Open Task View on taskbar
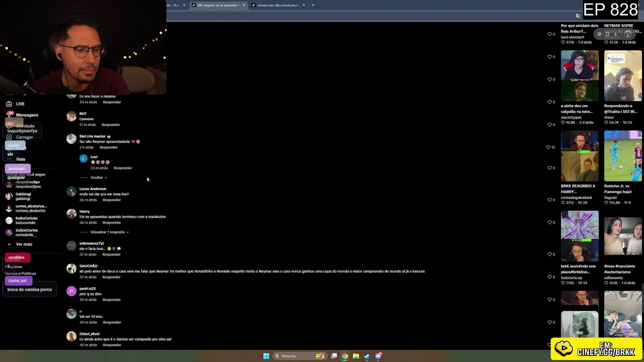Viewport: 644px width, 362px height. 334,356
